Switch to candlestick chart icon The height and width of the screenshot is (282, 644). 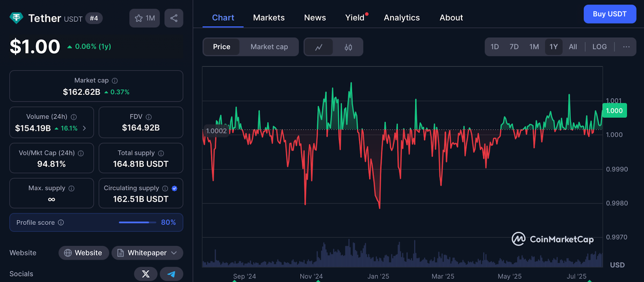pyautogui.click(x=348, y=47)
